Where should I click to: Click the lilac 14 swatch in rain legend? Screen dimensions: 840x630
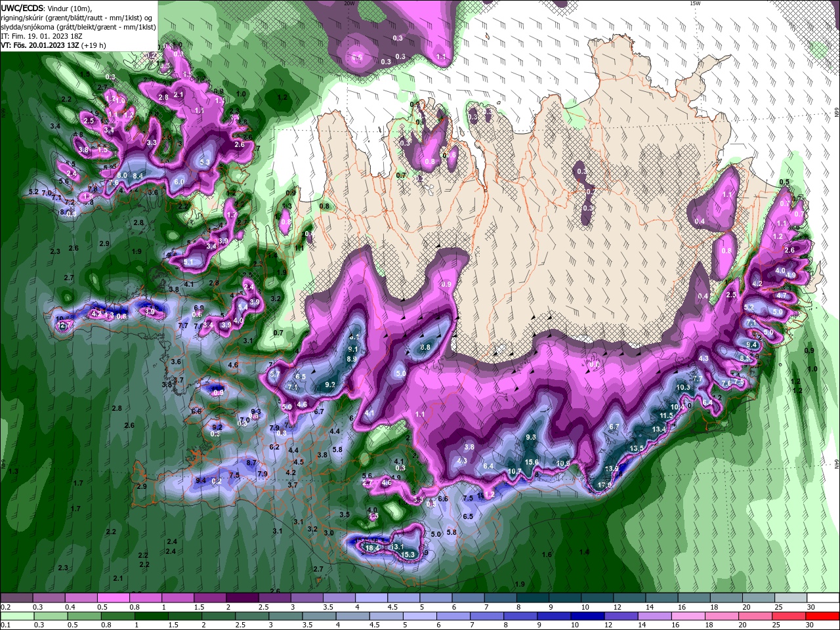point(654,616)
